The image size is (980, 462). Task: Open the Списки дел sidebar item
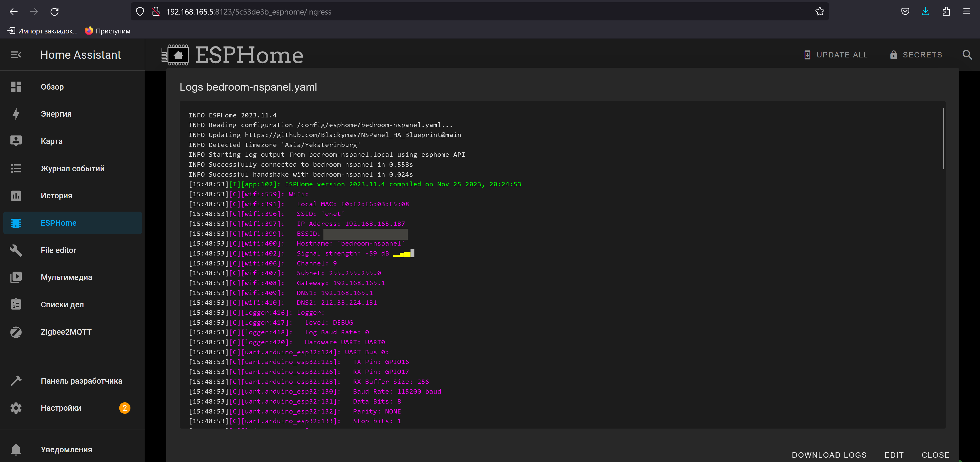point(72,305)
